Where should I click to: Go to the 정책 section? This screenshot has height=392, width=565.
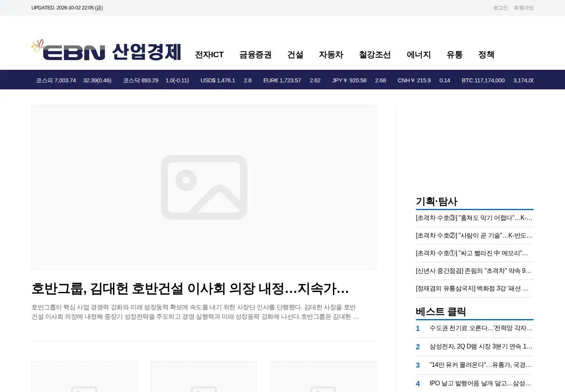tap(486, 55)
